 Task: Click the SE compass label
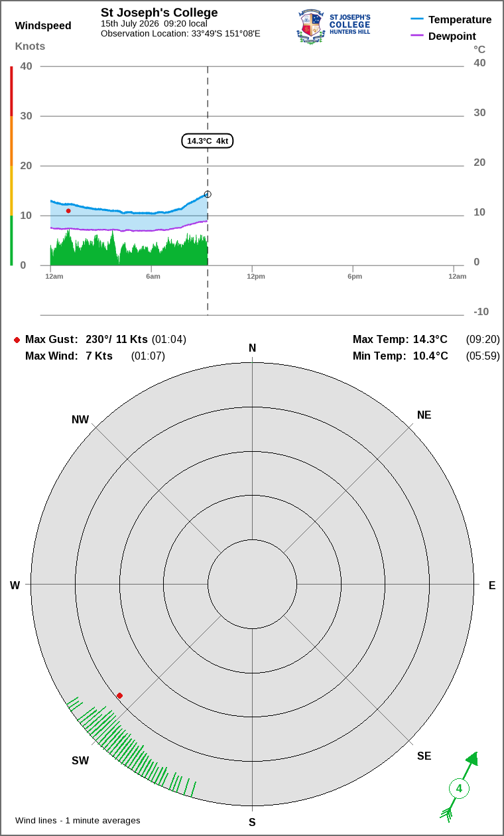pyautogui.click(x=424, y=756)
